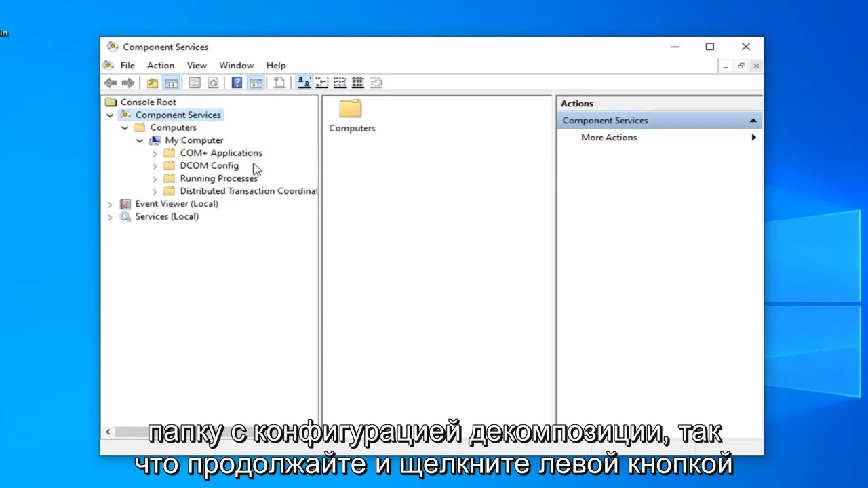Expand Distributed Transaction Coordinator arrow

(155, 191)
